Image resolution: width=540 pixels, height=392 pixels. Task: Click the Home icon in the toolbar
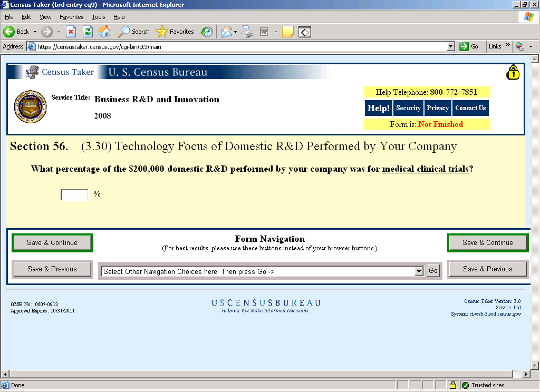(104, 32)
